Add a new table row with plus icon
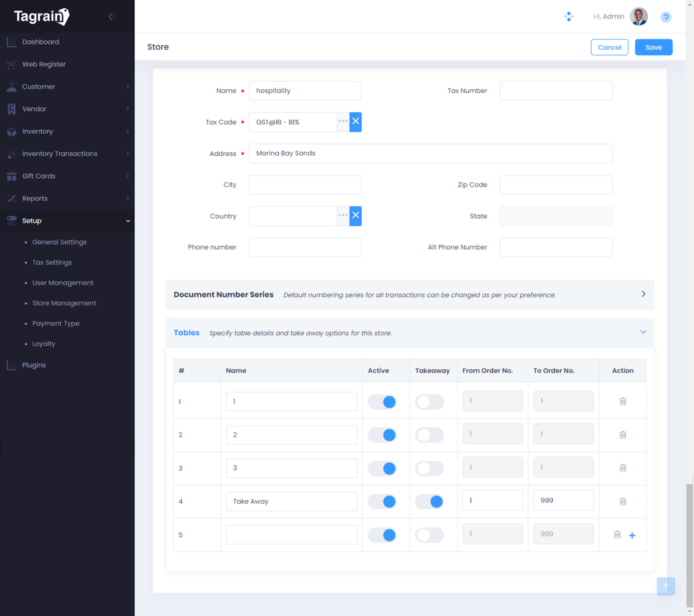The height and width of the screenshot is (616, 694). click(x=632, y=535)
